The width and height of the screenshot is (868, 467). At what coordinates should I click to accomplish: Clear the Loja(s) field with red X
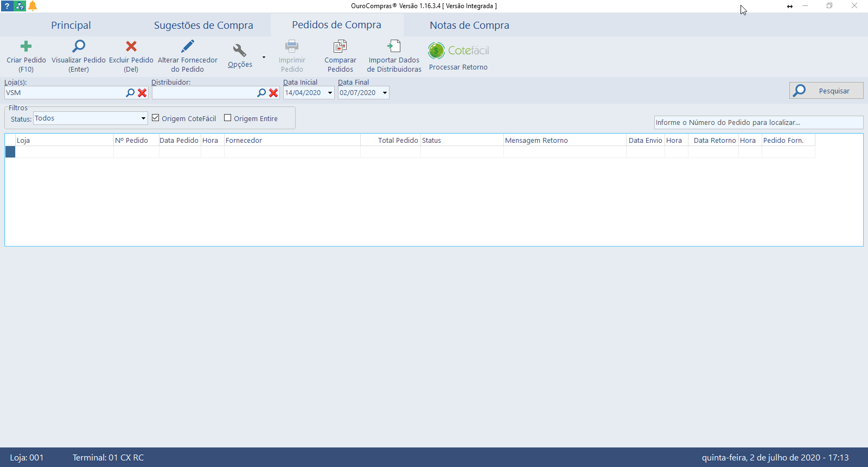point(142,93)
